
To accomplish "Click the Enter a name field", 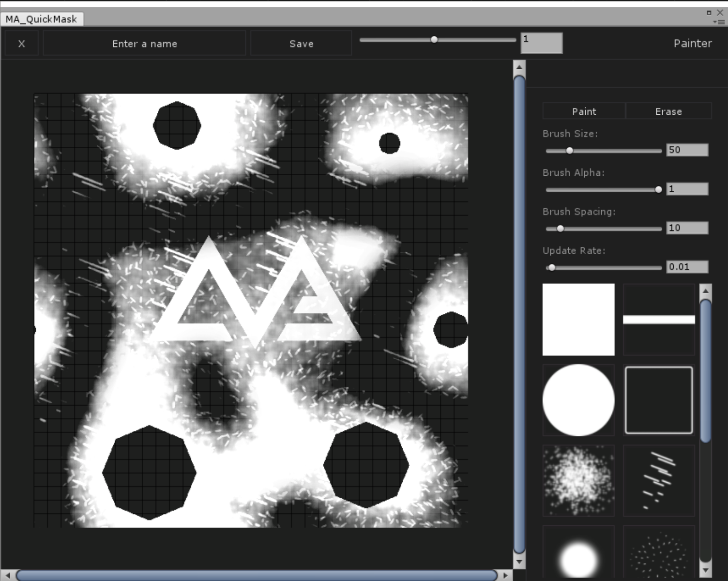I will tap(144, 44).
